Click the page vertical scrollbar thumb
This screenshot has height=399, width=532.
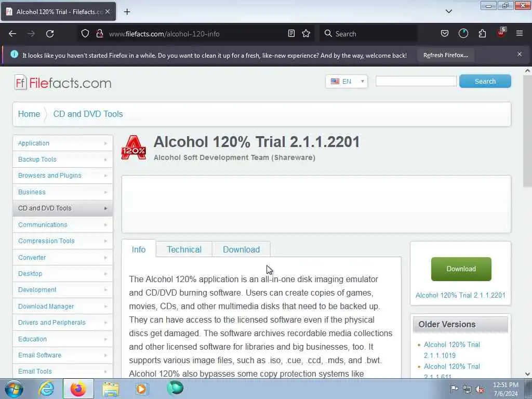click(527, 131)
